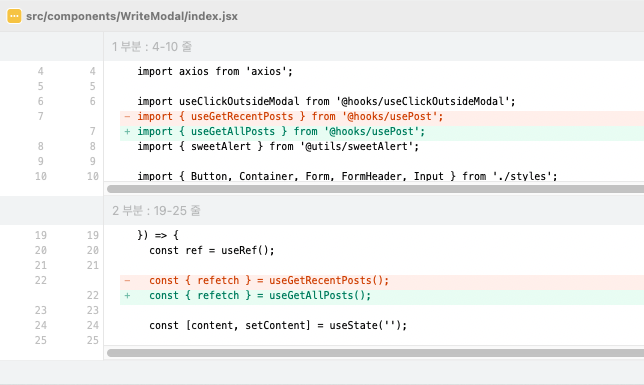
Task: Click the plus marker on added import line
Action: [x=127, y=131]
